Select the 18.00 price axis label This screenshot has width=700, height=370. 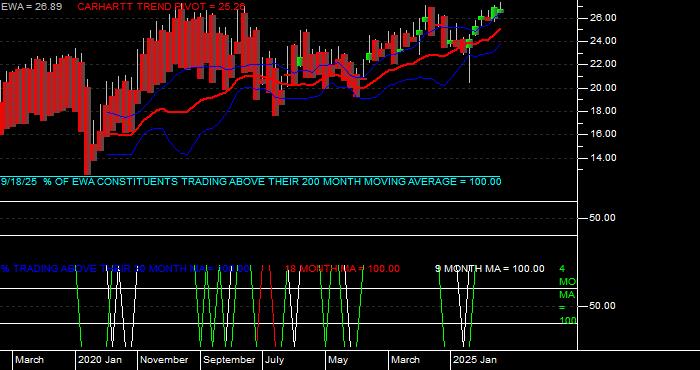[604, 111]
